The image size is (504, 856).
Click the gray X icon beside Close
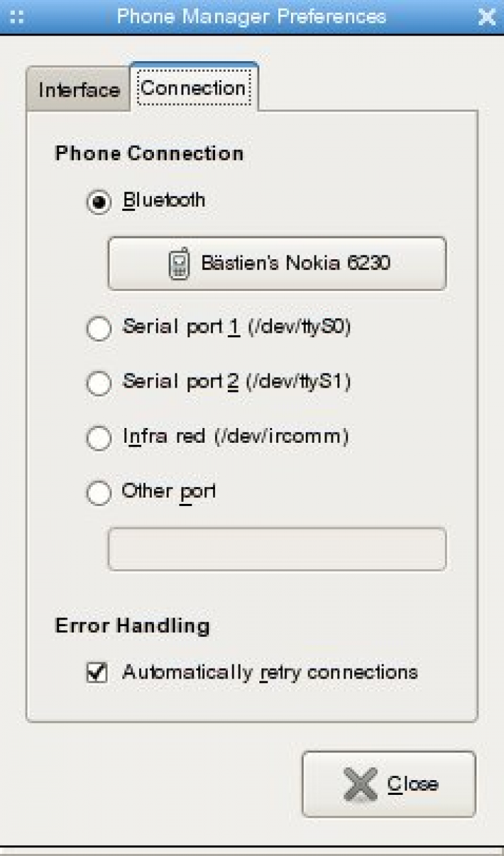[360, 784]
